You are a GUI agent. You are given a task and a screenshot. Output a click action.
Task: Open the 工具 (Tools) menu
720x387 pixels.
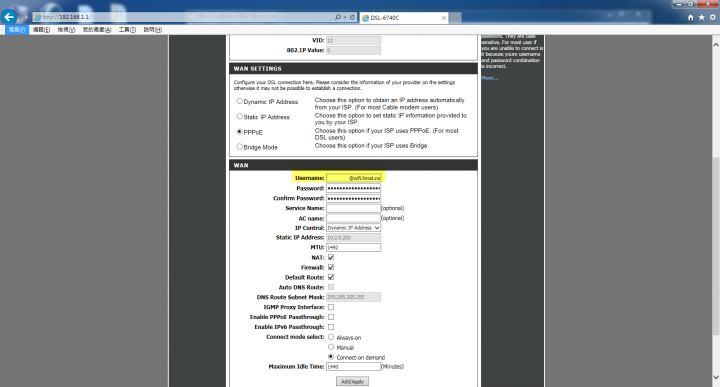[x=127, y=29]
